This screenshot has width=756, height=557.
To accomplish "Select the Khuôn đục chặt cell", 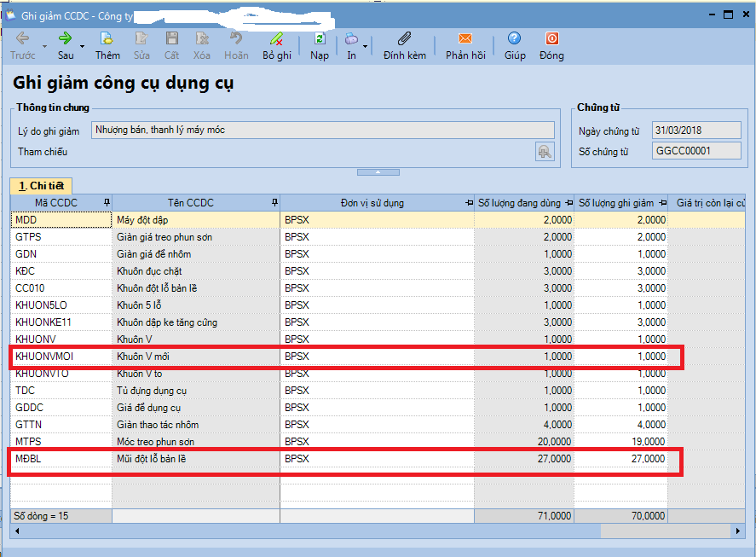I will coord(196,271).
